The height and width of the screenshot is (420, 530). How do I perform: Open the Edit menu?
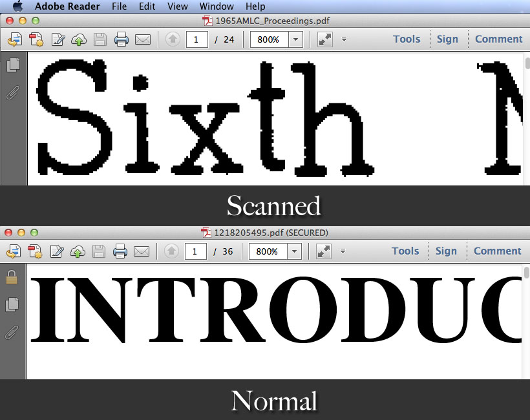click(x=147, y=6)
